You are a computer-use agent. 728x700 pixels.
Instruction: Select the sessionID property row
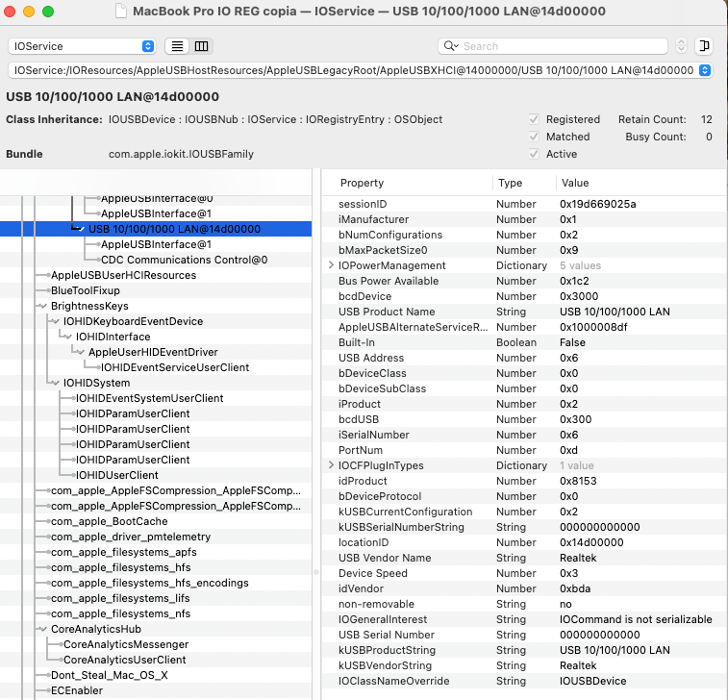(x=524, y=204)
